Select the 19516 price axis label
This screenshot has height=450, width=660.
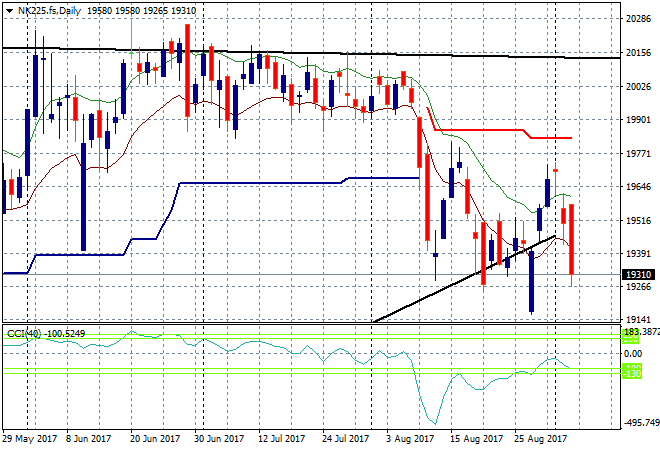639,221
